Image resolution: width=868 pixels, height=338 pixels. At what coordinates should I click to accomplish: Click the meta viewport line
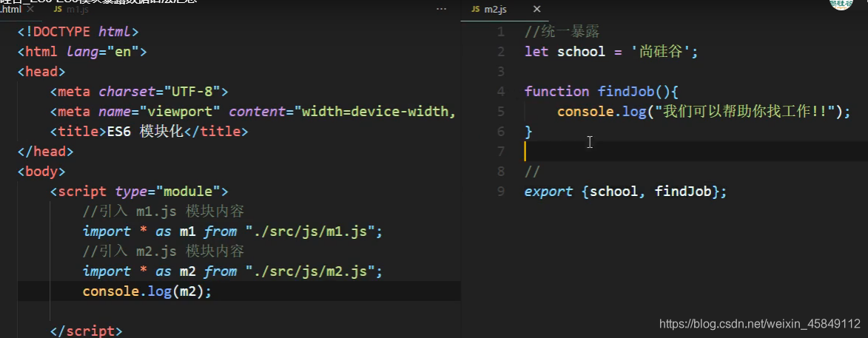tap(253, 112)
